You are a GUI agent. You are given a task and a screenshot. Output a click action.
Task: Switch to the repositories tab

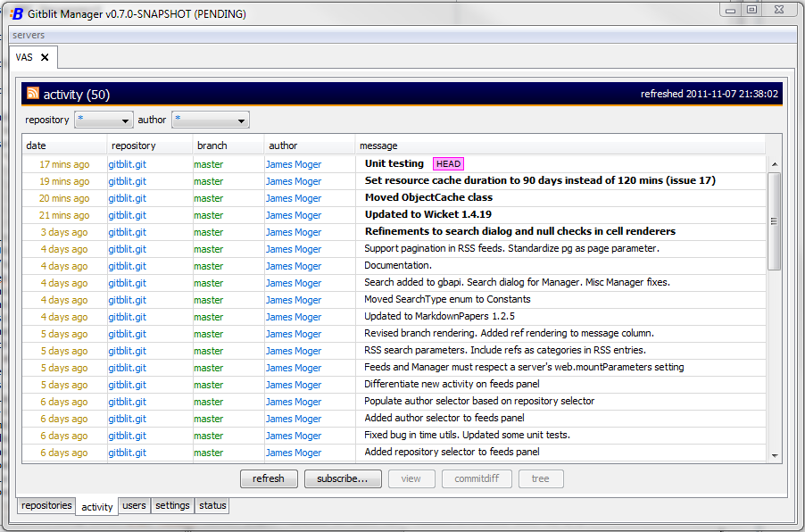(x=46, y=505)
